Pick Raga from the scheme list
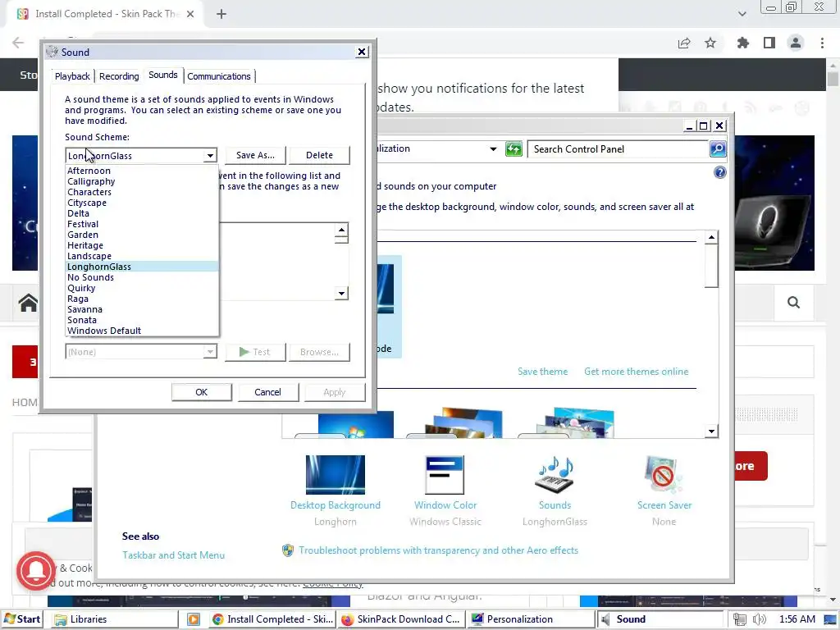This screenshot has height=630, width=840. click(x=142, y=299)
